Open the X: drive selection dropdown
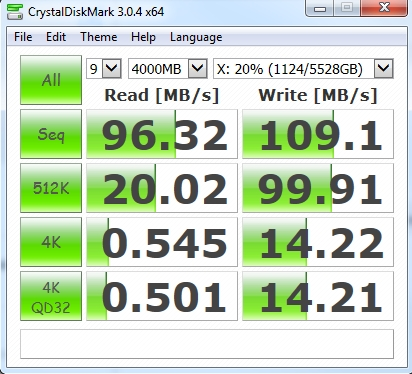This screenshot has width=412, height=374. click(x=303, y=69)
